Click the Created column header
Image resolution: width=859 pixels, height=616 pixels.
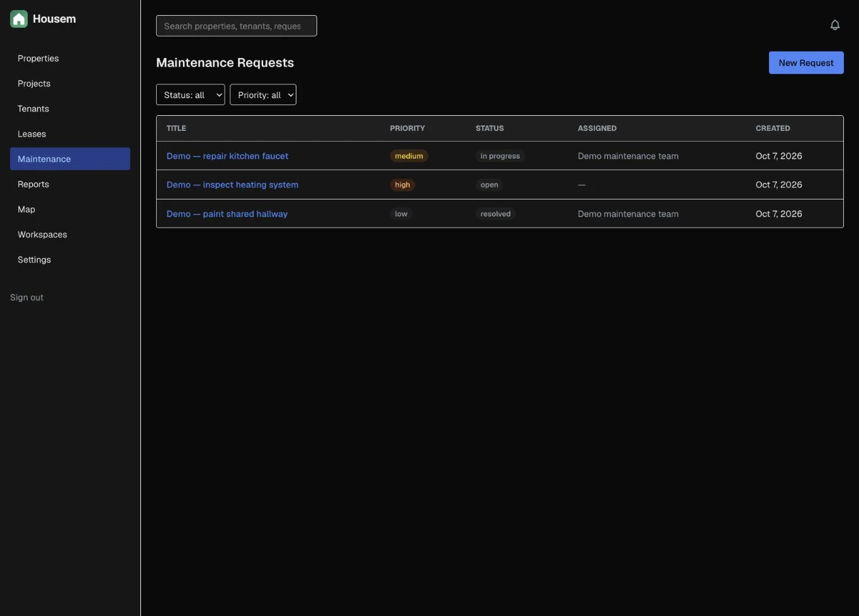click(773, 128)
